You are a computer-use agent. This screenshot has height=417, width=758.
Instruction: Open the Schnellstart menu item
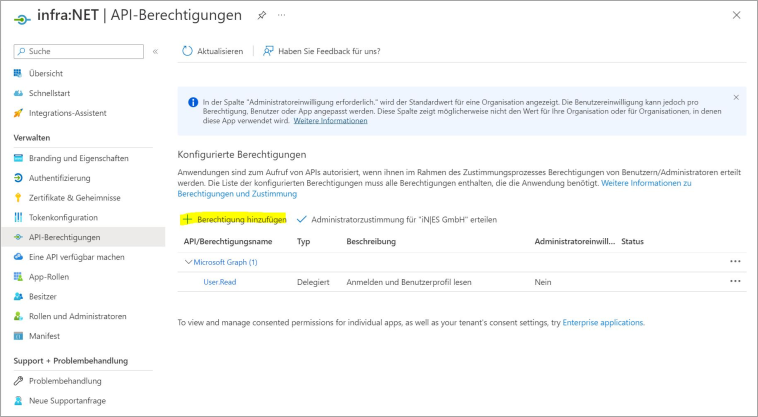tap(52, 93)
